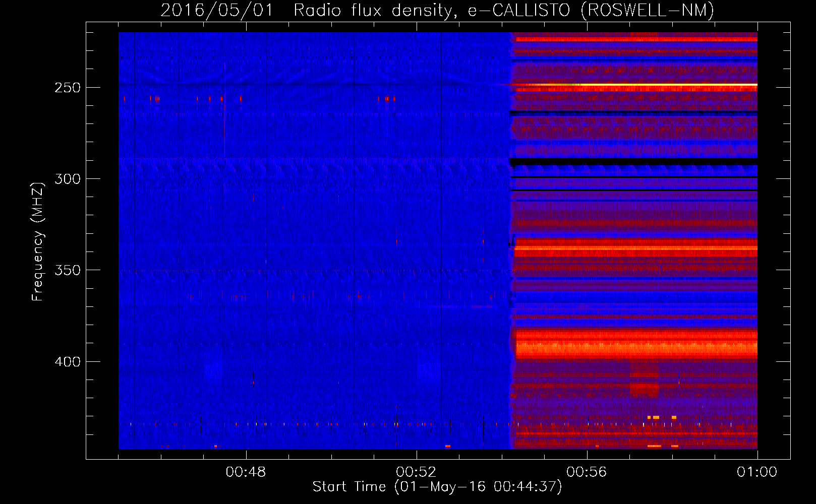Viewport: 816px width, 504px height.
Task: Click the 350 frequency axis label
Action: (68, 270)
